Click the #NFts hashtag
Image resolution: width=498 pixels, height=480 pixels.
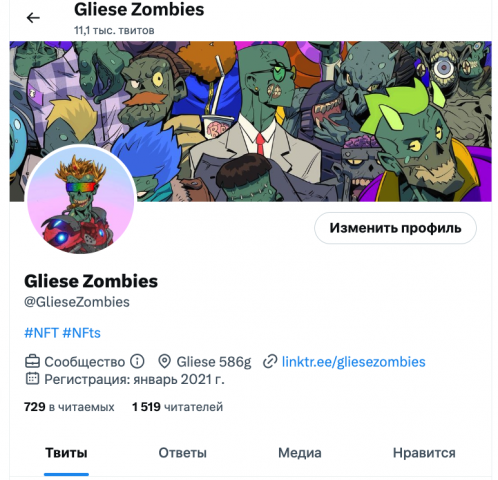[81, 333]
